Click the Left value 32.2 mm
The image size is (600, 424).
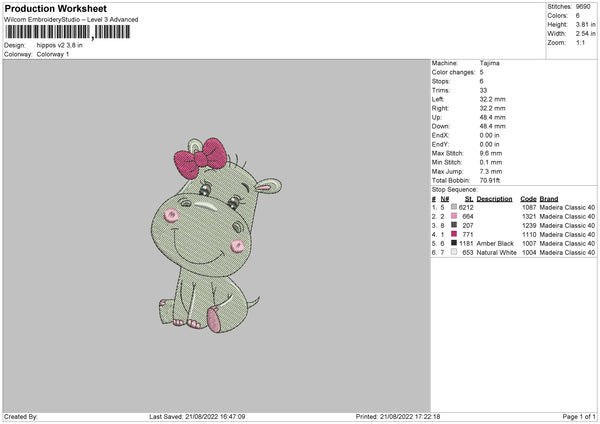(x=492, y=99)
